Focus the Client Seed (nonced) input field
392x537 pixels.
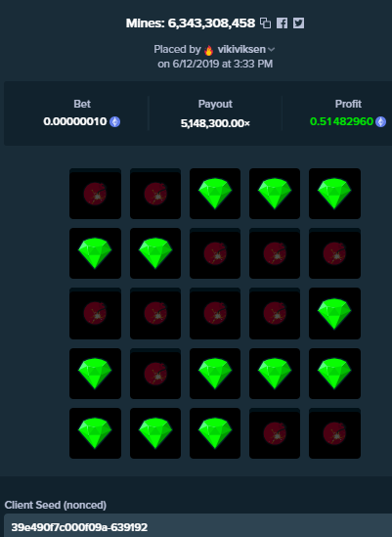pos(197,526)
